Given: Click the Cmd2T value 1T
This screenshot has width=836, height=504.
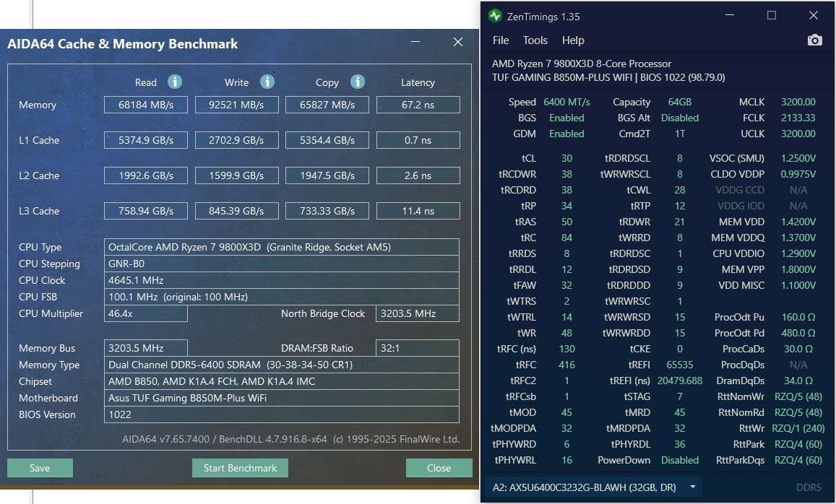Looking at the screenshot, I should point(680,134).
